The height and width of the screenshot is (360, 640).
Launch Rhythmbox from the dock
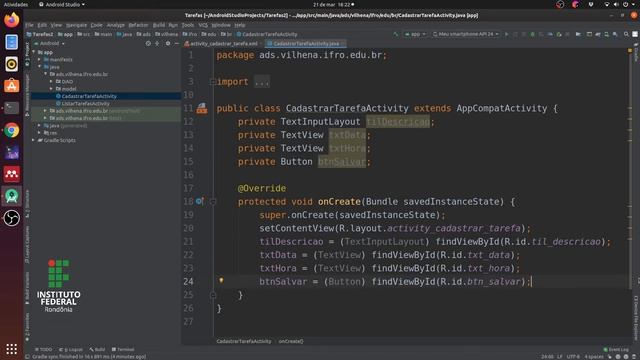click(x=11, y=64)
